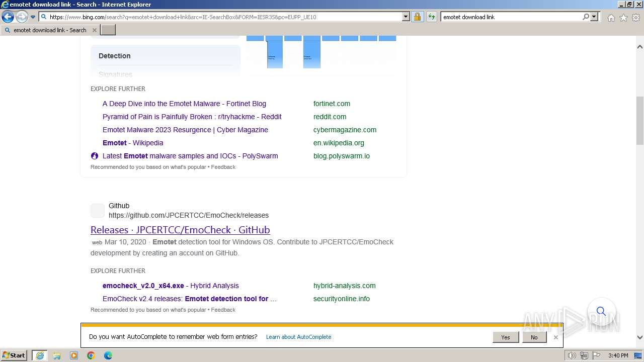This screenshot has height=362, width=644.
Task: Click reddit.com domain text
Action: pos(330,117)
